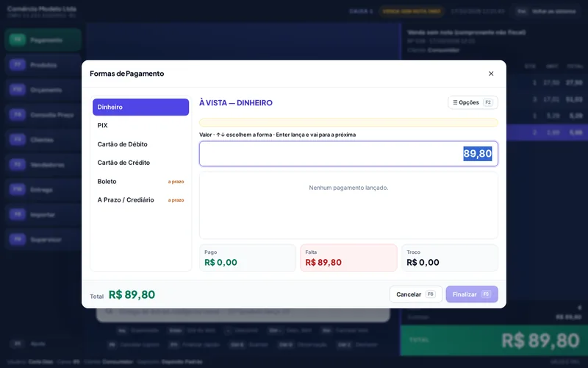Viewport: 588px width, 368px height.
Task: Click the 'a prazo' tag beside A Prazo / Crediário
Action: [176, 200]
